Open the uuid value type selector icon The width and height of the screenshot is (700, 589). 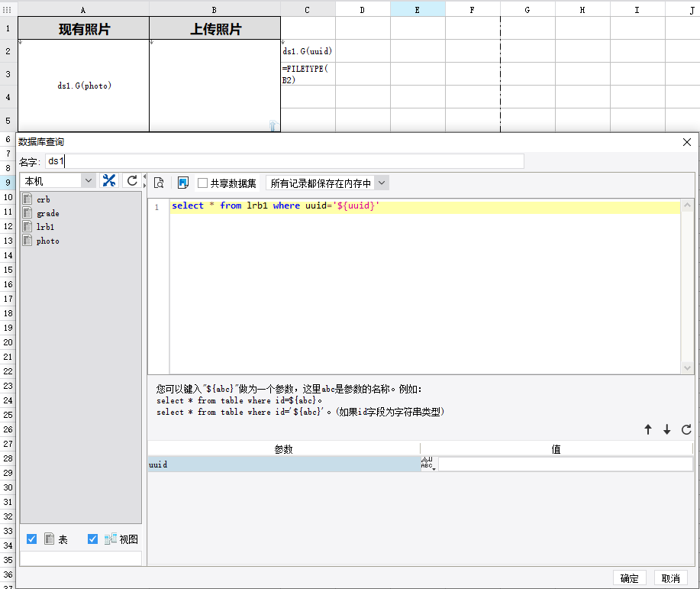click(x=427, y=464)
